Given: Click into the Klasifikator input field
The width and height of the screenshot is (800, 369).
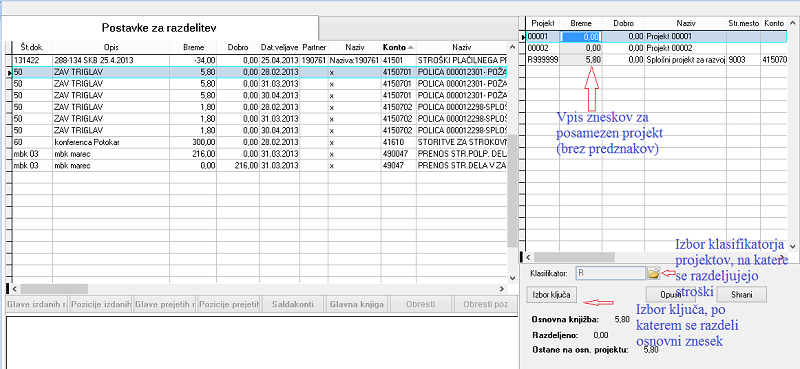Looking at the screenshot, I should 611,274.
